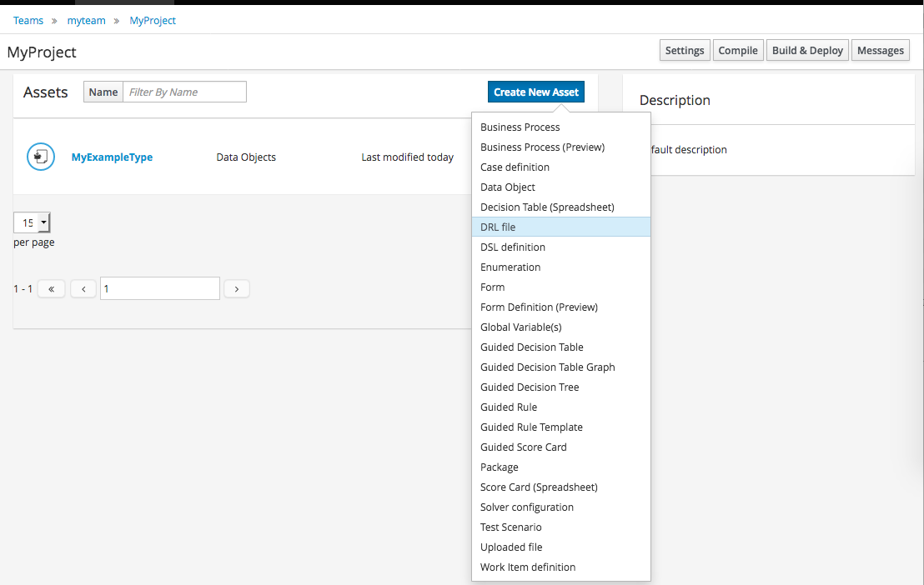Pick Data Object in the asset list
The height and width of the screenshot is (585, 924).
click(x=507, y=187)
